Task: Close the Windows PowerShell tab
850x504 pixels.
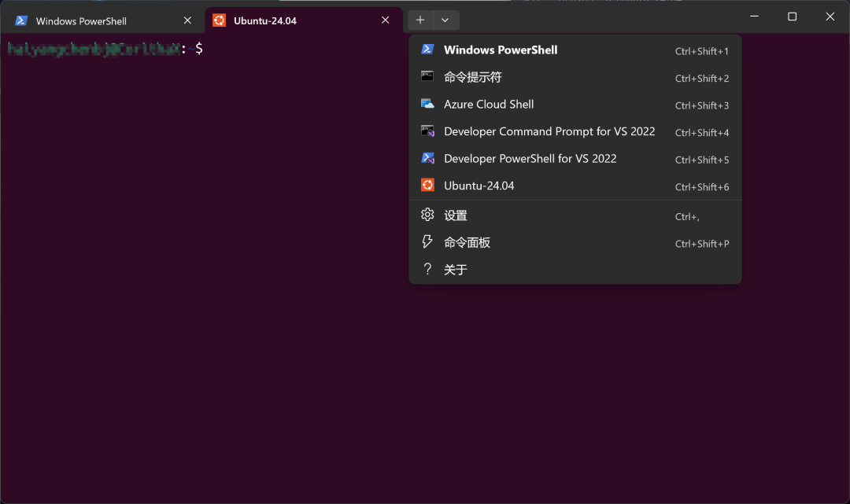Action: (187, 20)
